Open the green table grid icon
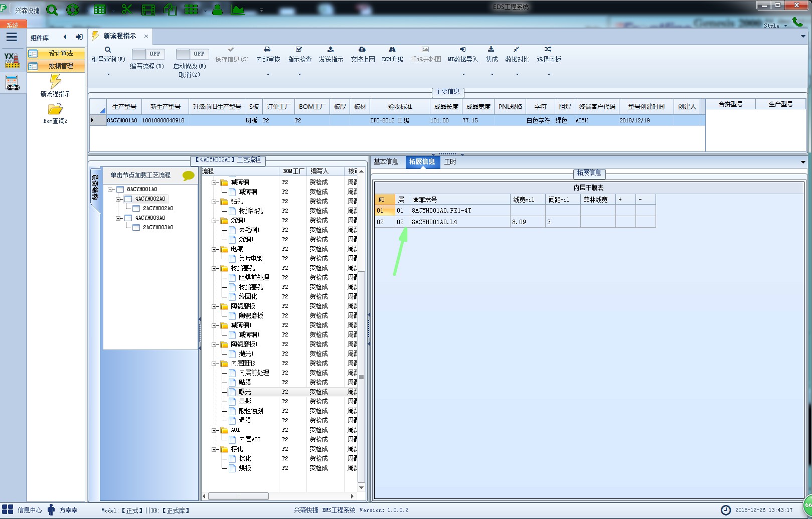 tap(100, 10)
